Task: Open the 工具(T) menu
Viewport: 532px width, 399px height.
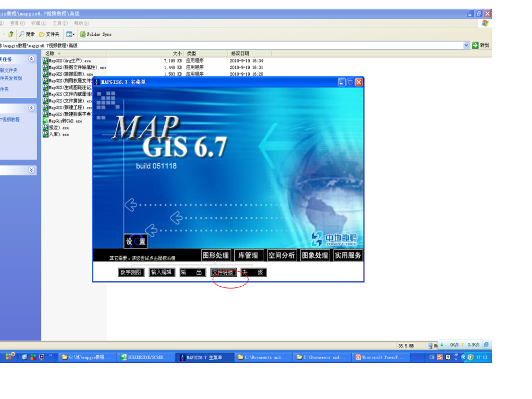Action: 60,23
